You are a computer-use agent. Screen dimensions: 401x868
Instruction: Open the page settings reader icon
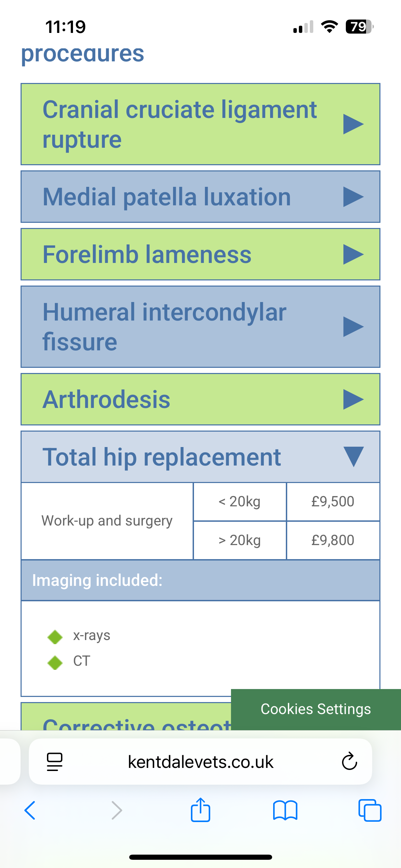[x=54, y=762]
